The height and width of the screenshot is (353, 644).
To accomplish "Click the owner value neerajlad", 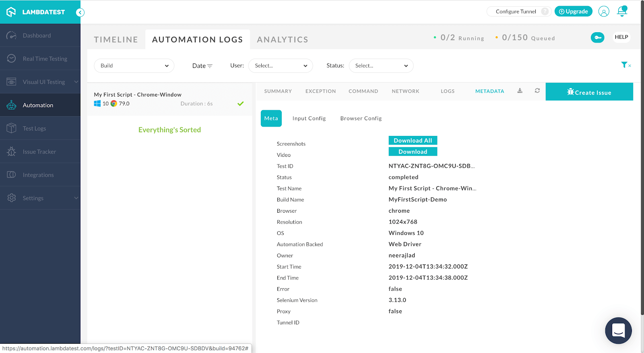I will [x=402, y=255].
